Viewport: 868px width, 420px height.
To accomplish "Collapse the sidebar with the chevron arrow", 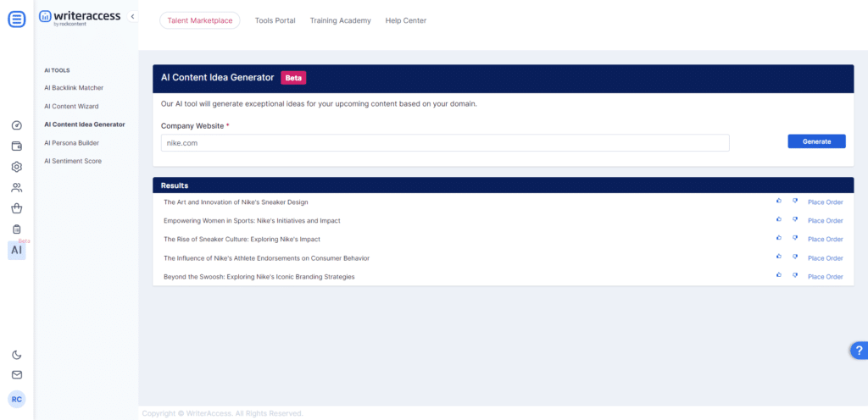I will click(132, 16).
